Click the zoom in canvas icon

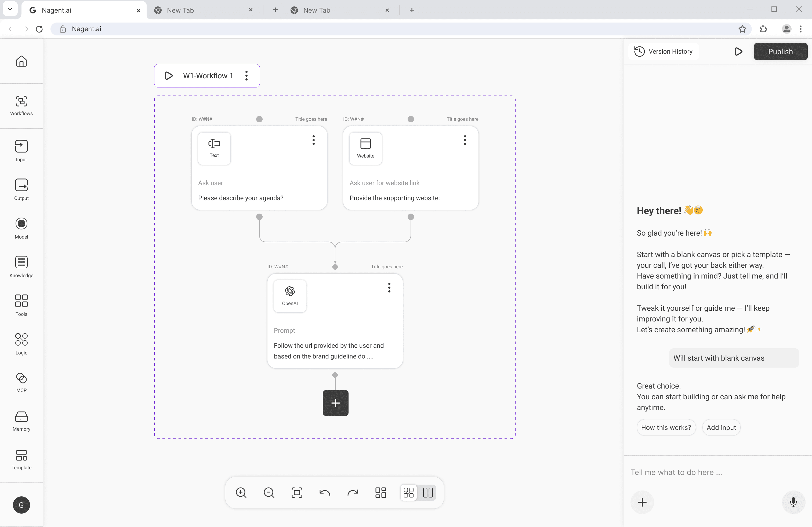point(241,492)
